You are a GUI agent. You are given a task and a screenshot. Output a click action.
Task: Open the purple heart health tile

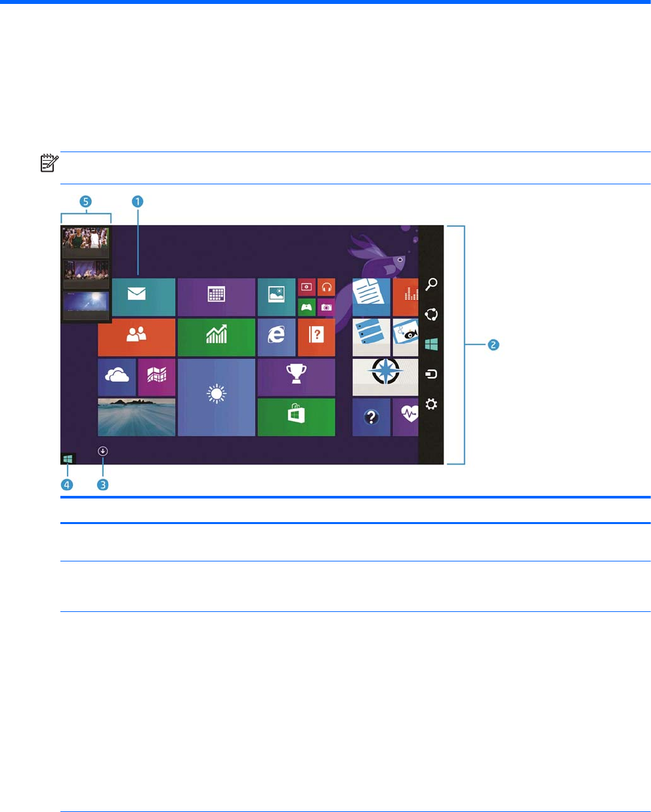coord(406,417)
